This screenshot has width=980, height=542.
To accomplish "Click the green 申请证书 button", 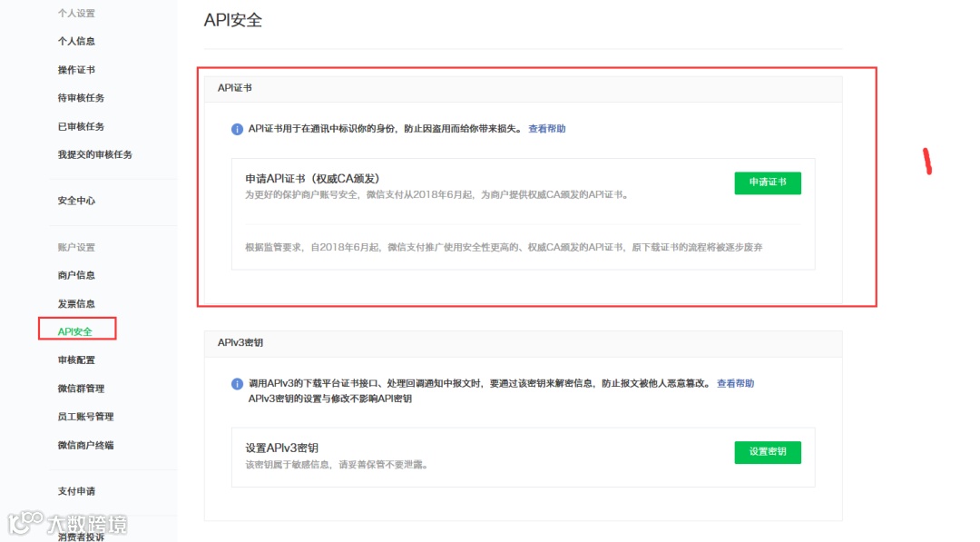I will click(x=768, y=182).
